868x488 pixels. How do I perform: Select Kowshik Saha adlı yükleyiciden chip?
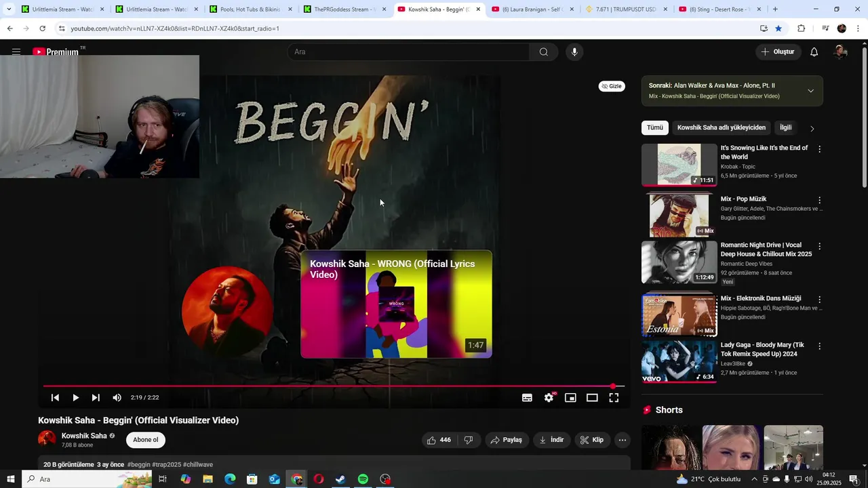click(721, 127)
